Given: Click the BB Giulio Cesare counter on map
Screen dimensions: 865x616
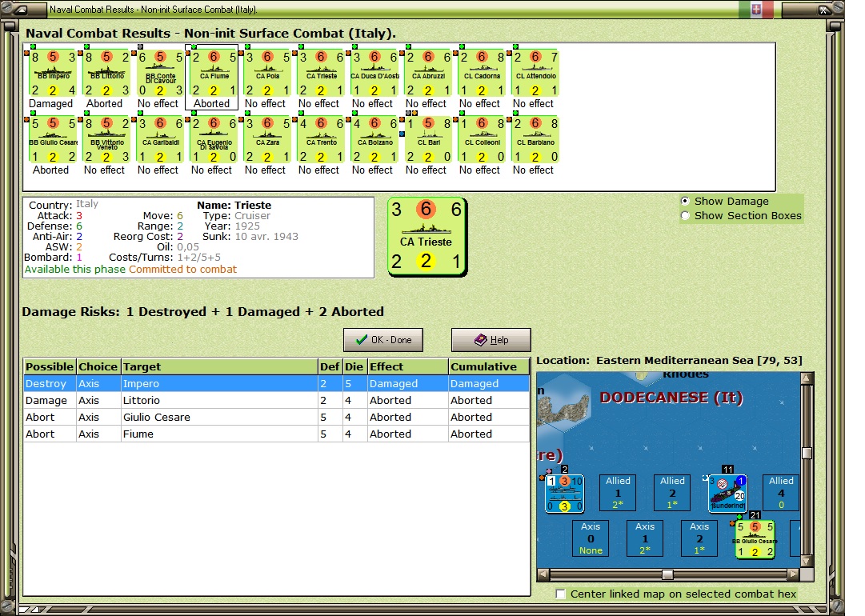Looking at the screenshot, I should [x=755, y=538].
